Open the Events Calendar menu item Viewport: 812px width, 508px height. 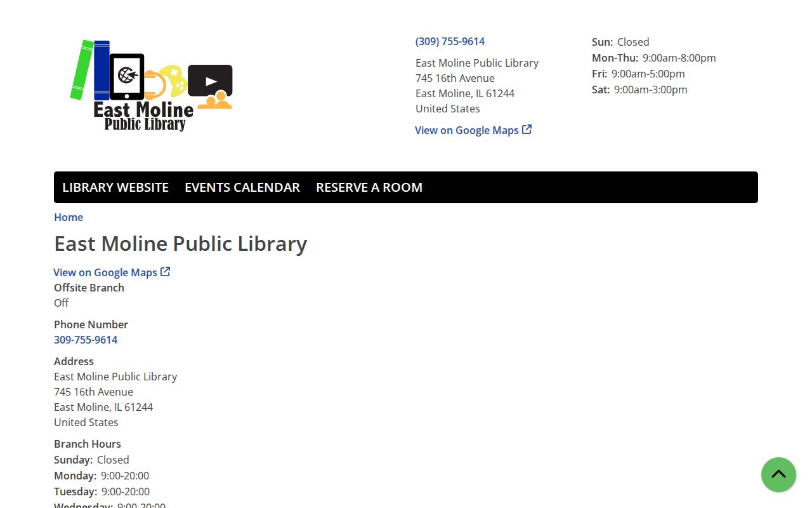tap(242, 187)
